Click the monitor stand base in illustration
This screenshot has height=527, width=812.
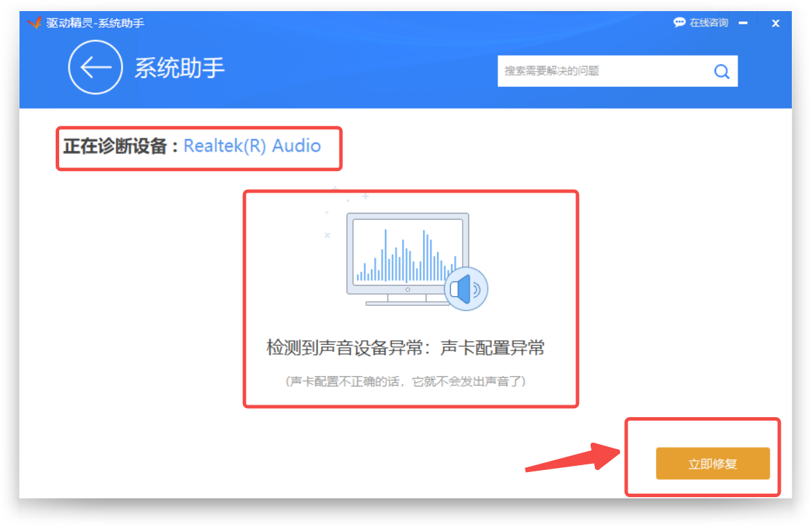(407, 302)
